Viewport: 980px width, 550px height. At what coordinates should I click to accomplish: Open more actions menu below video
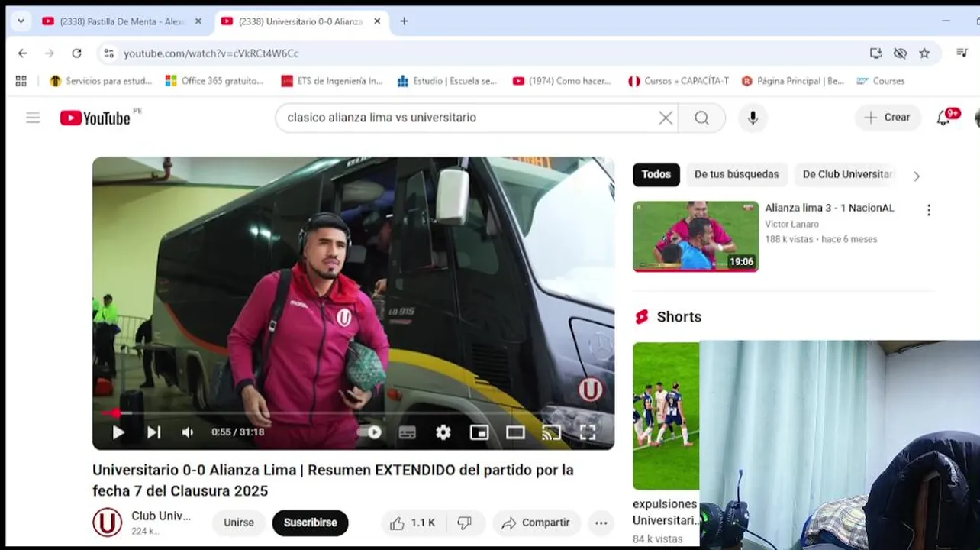click(601, 523)
